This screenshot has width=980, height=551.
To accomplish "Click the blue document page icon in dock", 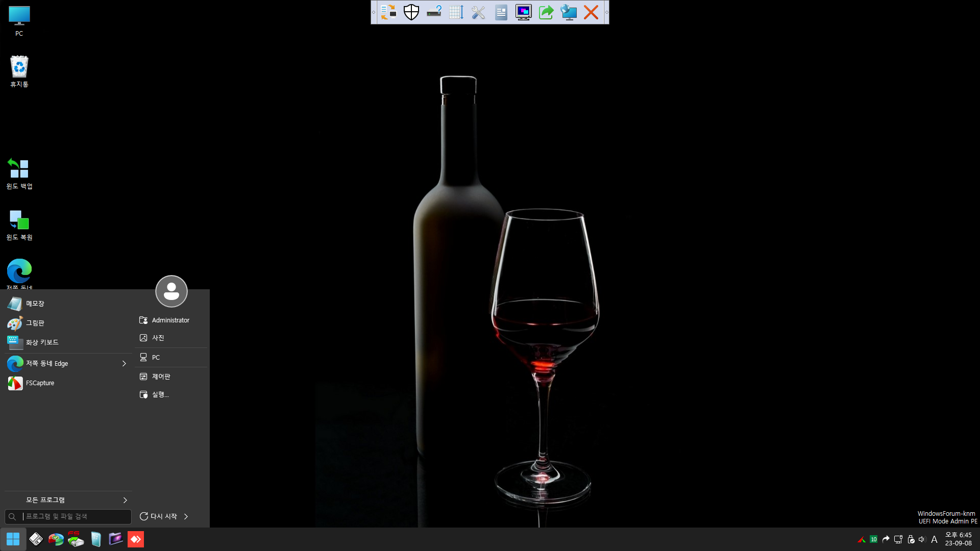I will [501, 12].
